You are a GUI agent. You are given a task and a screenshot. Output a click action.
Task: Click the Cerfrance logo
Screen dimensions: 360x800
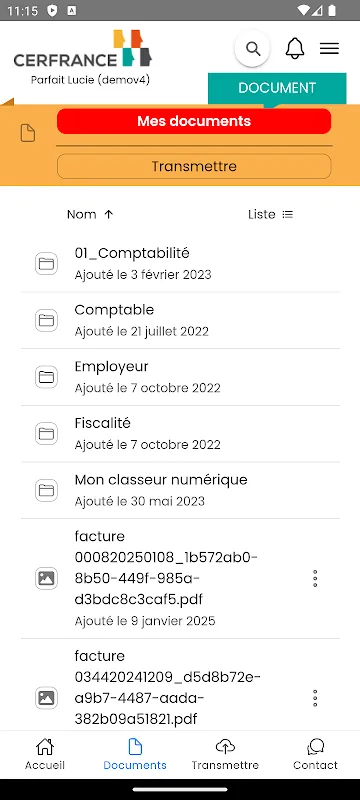pos(83,49)
